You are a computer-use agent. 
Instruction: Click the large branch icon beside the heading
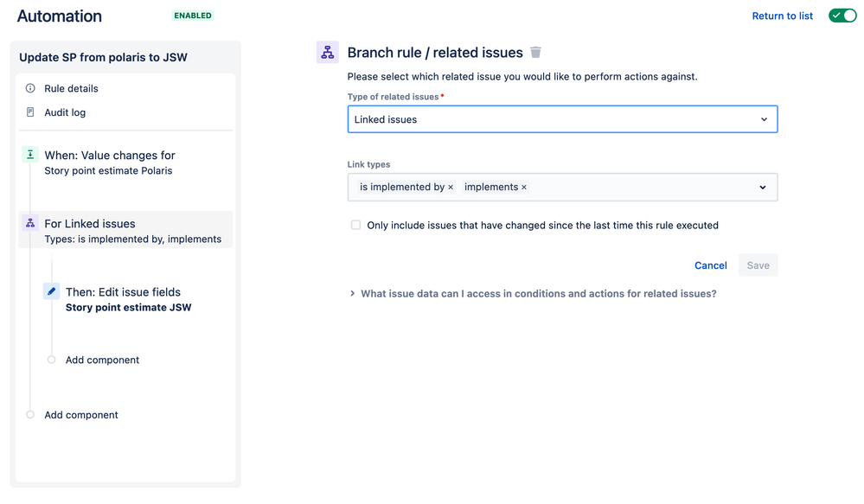point(328,53)
